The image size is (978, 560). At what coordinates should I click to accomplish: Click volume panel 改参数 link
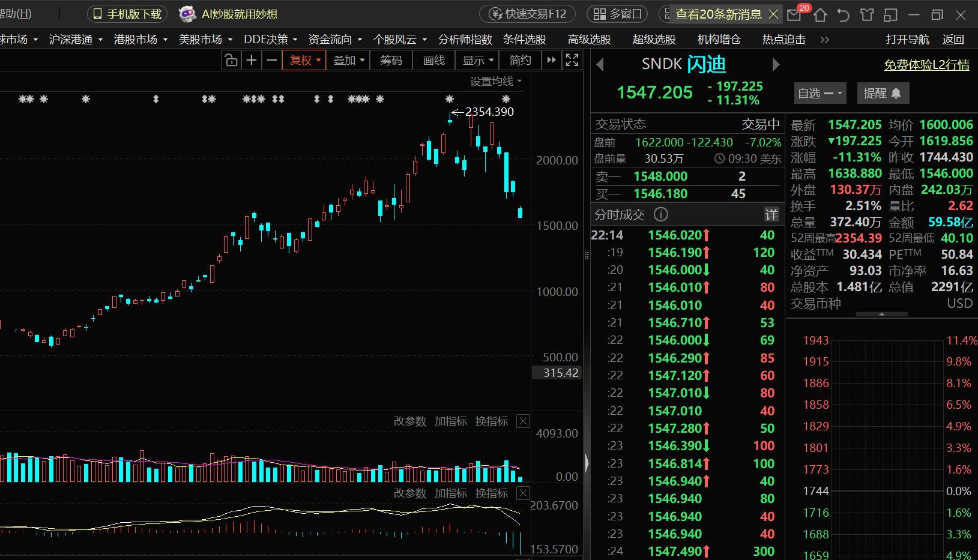409,421
